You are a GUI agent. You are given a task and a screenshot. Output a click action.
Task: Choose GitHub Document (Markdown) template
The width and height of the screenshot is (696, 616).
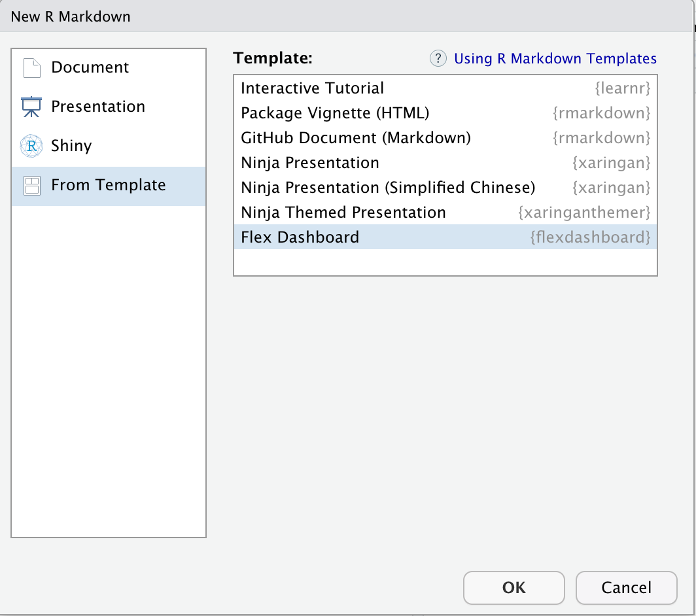tap(445, 137)
